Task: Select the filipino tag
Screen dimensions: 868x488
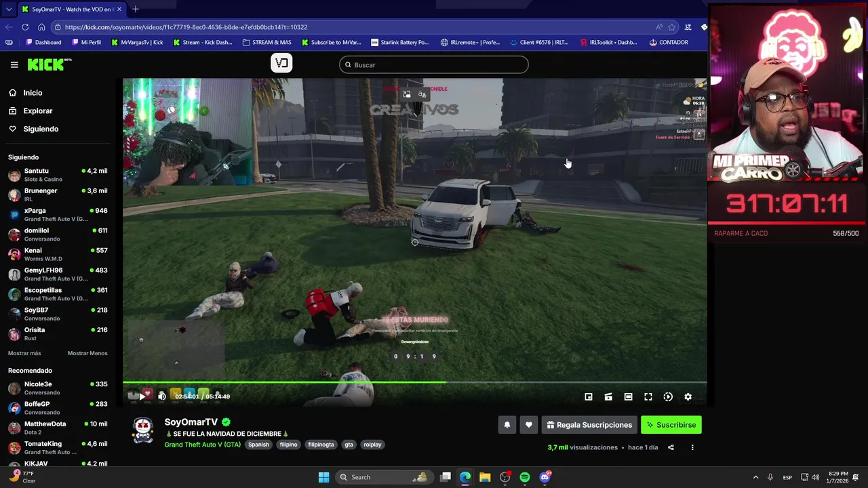Action: pos(288,445)
